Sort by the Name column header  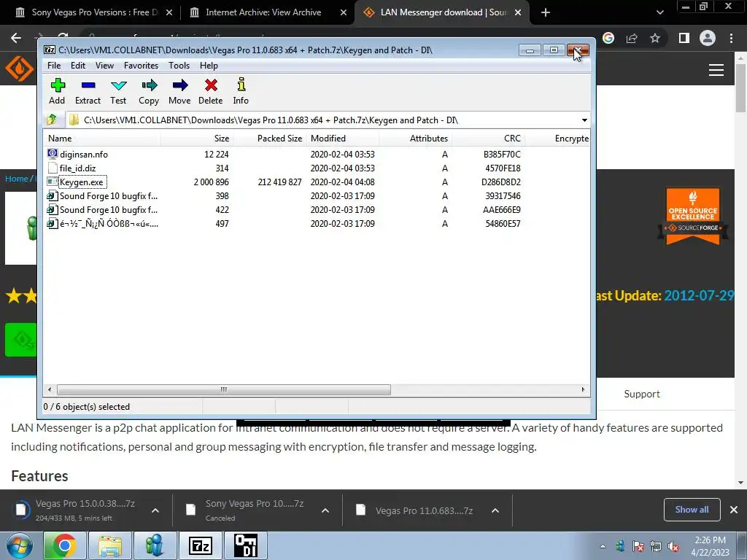click(x=102, y=139)
